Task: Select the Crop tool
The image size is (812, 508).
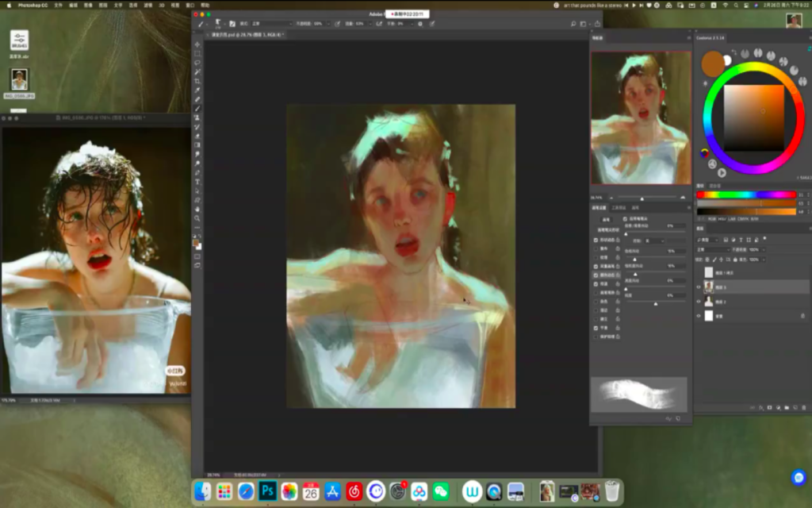Action: click(197, 81)
